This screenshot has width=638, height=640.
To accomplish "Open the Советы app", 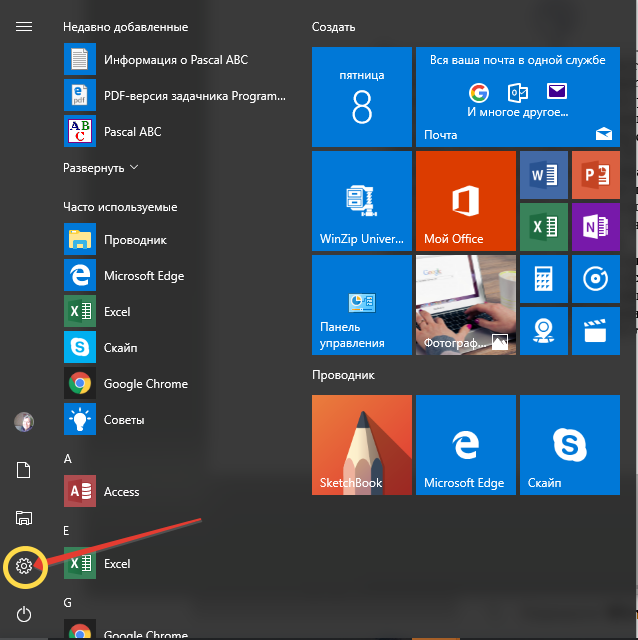I will (176, 419).
